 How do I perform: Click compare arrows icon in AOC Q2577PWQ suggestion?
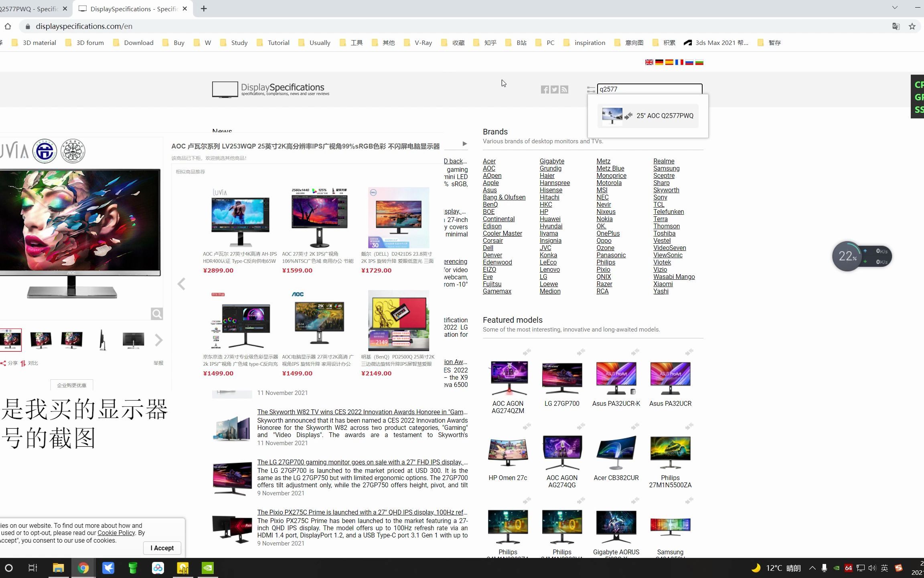[x=628, y=116]
